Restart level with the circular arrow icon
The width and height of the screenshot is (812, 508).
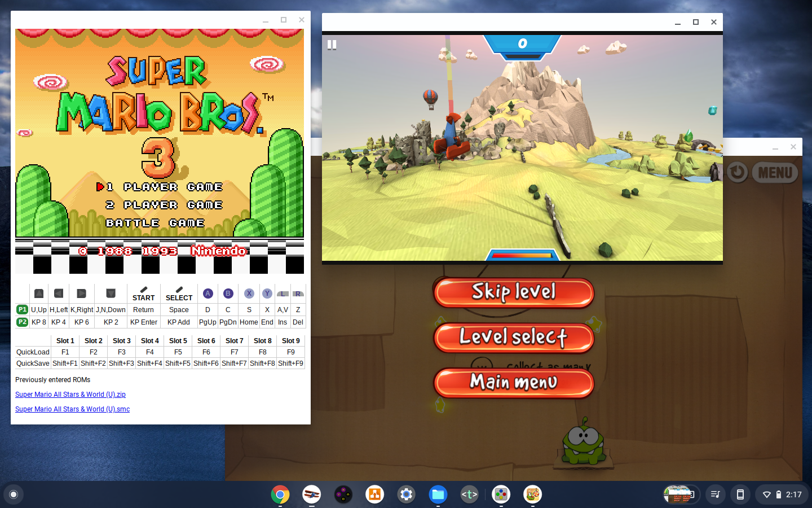(737, 172)
